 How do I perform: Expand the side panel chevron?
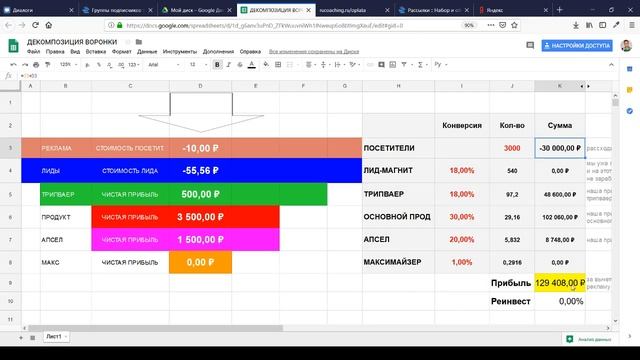click(x=629, y=336)
